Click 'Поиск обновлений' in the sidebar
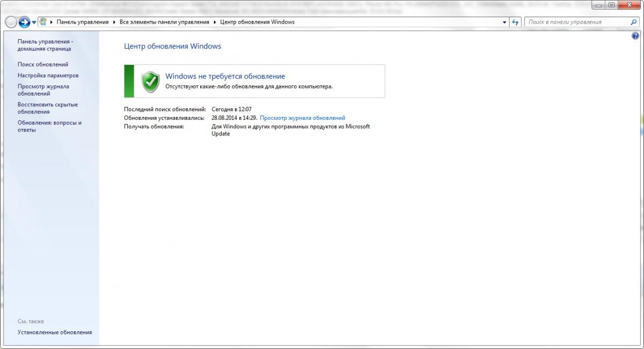Screen dimensions: 644x349 pos(43,64)
